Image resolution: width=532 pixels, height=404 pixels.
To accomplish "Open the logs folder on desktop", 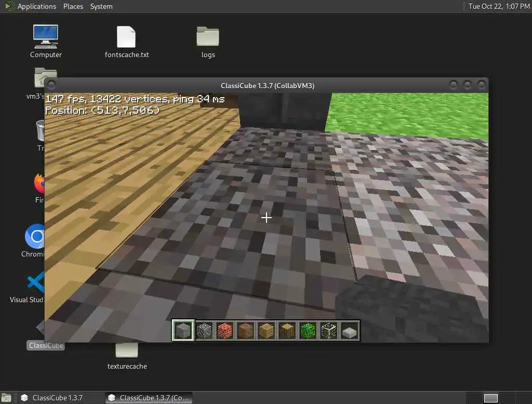I will pos(208,42).
